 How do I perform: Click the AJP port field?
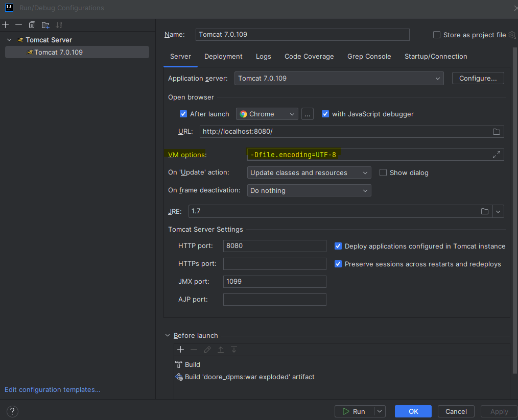click(274, 299)
